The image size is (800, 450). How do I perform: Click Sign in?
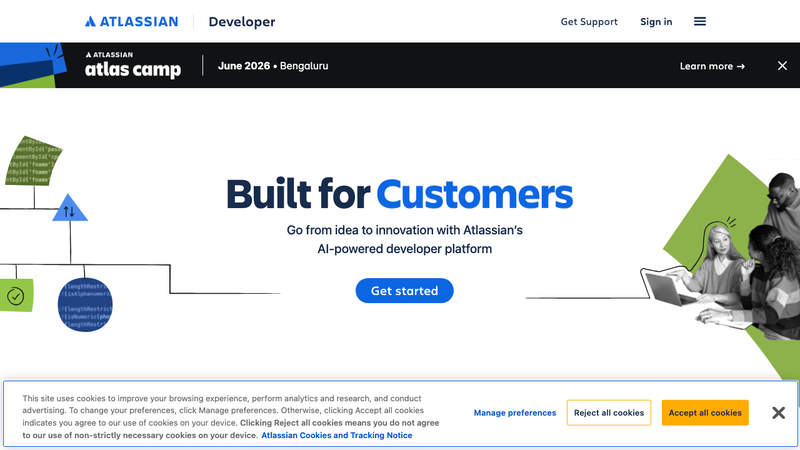click(656, 21)
